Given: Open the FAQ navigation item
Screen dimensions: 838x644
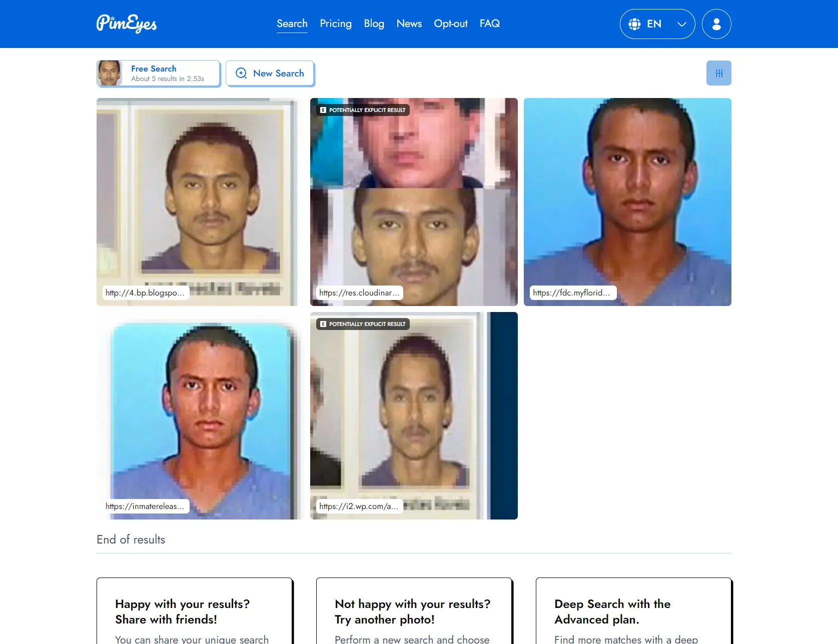Looking at the screenshot, I should 489,23.
